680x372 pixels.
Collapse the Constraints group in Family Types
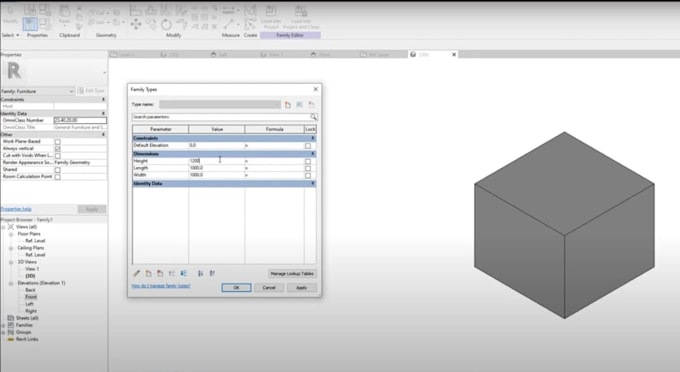[x=313, y=138]
